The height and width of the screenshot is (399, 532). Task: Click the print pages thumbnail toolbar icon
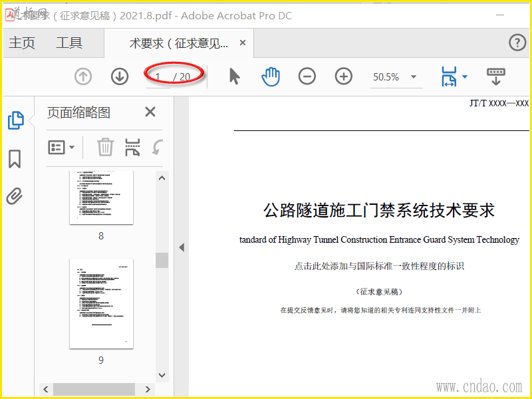[x=132, y=147]
